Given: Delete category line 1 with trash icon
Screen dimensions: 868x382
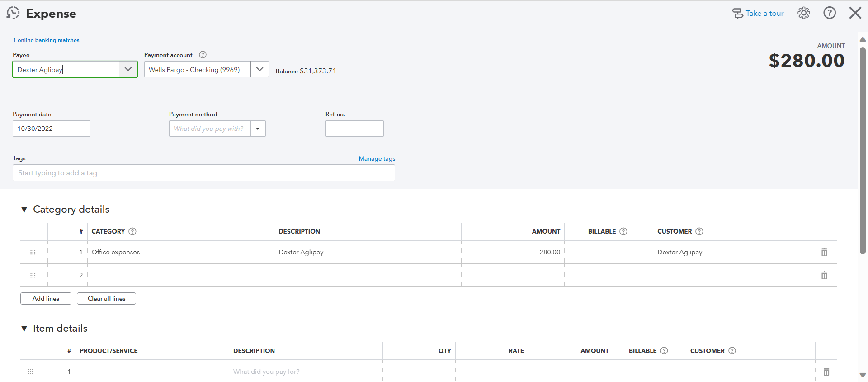Looking at the screenshot, I should [824, 253].
